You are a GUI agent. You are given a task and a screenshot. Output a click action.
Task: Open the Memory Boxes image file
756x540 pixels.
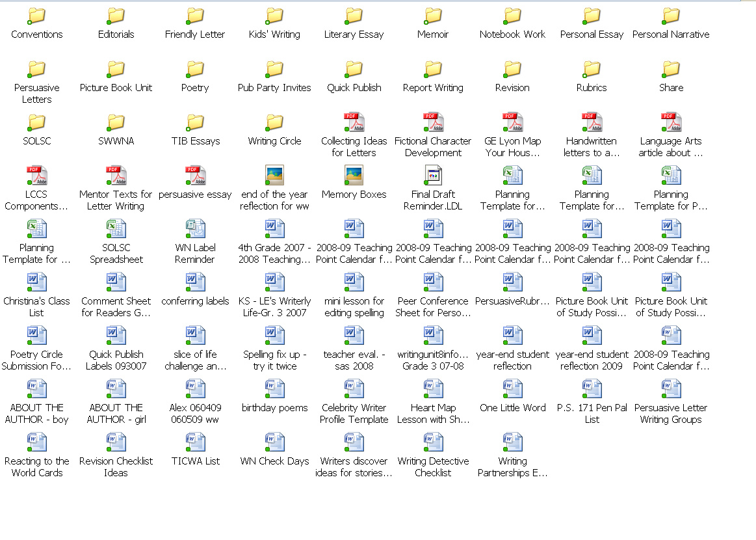click(354, 176)
